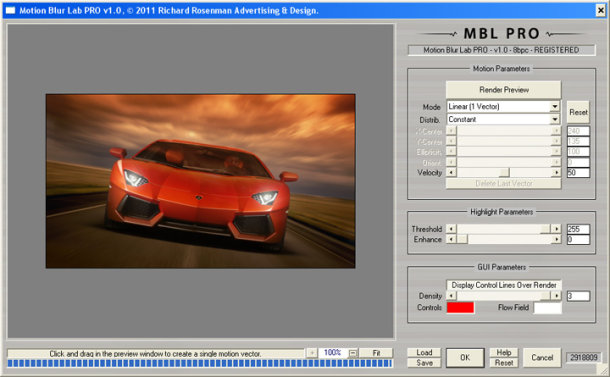Screen dimensions: 610x377
Task: Click the Density value field showing 3
Action: coord(578,296)
